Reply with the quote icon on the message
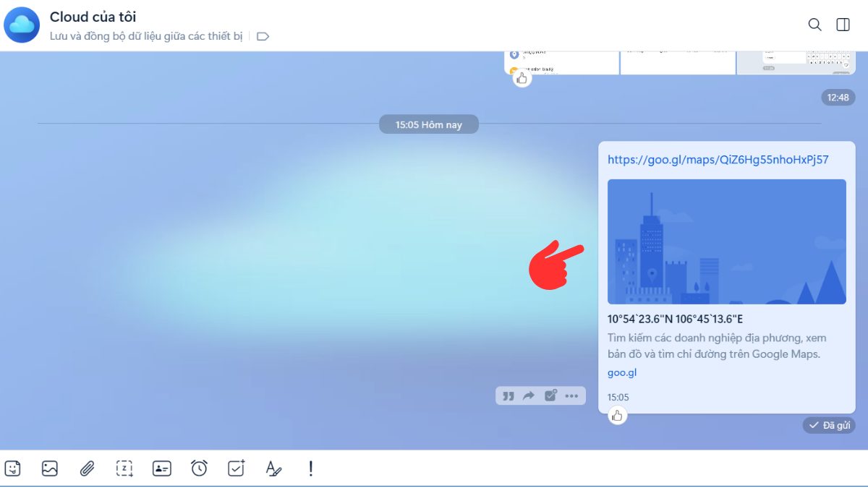 click(509, 395)
